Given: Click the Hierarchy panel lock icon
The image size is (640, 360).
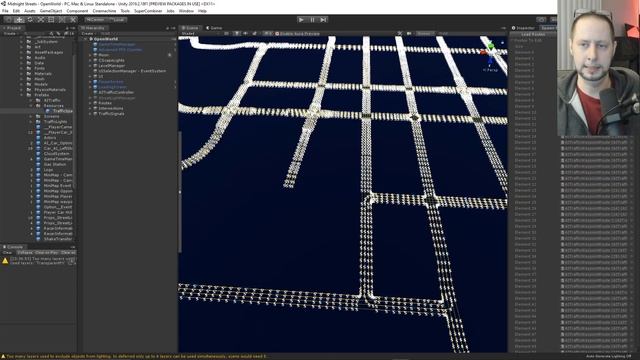Looking at the screenshot, I should click(167, 28).
